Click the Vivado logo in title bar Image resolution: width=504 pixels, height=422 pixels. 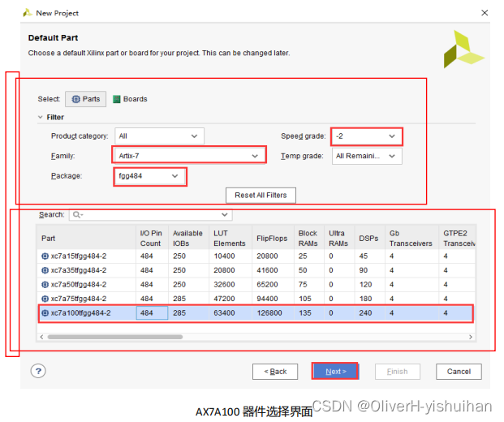28,12
